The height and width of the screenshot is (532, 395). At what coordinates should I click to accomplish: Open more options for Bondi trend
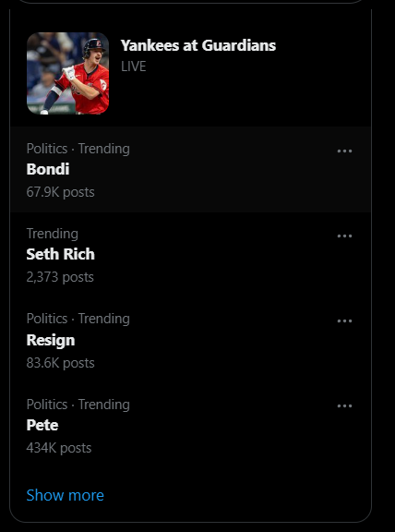pyautogui.click(x=344, y=151)
